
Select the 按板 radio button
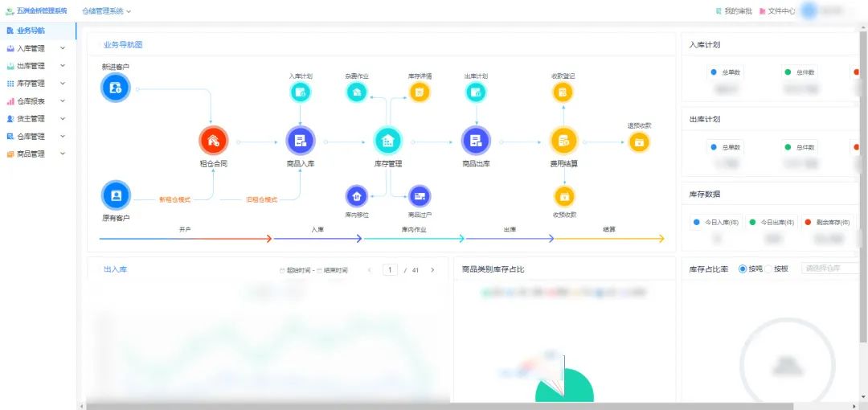[x=768, y=269]
